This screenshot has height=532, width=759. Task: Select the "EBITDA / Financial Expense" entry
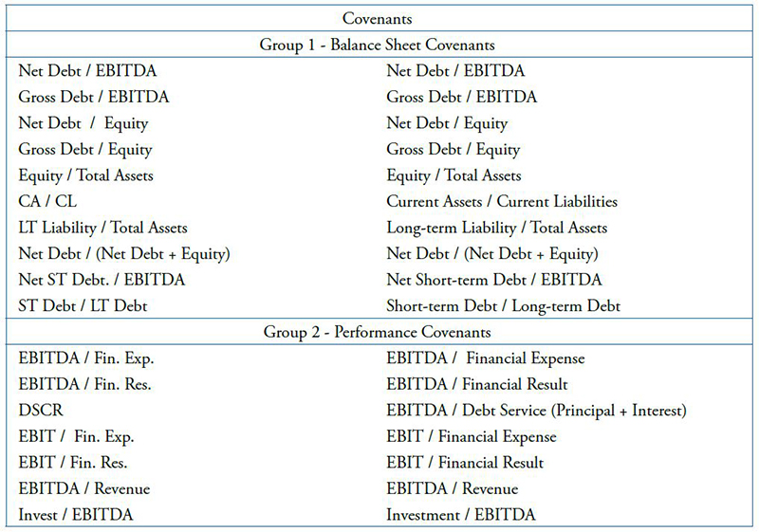coord(485,358)
